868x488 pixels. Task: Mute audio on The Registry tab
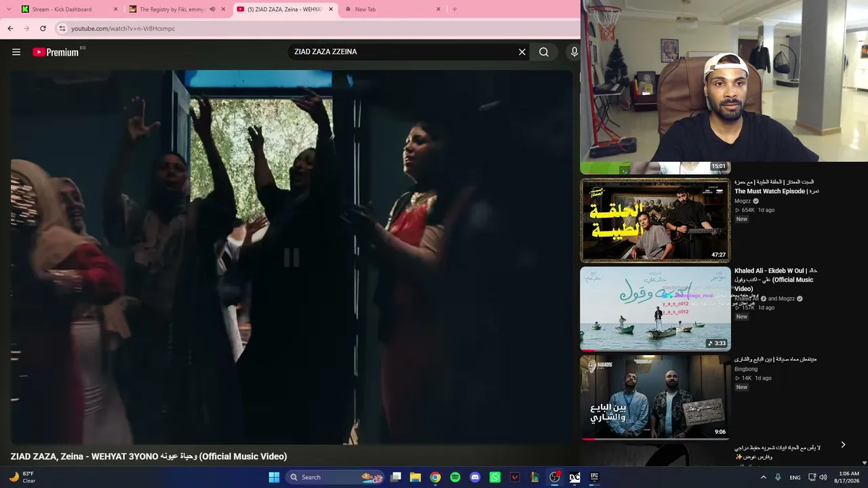click(x=212, y=9)
